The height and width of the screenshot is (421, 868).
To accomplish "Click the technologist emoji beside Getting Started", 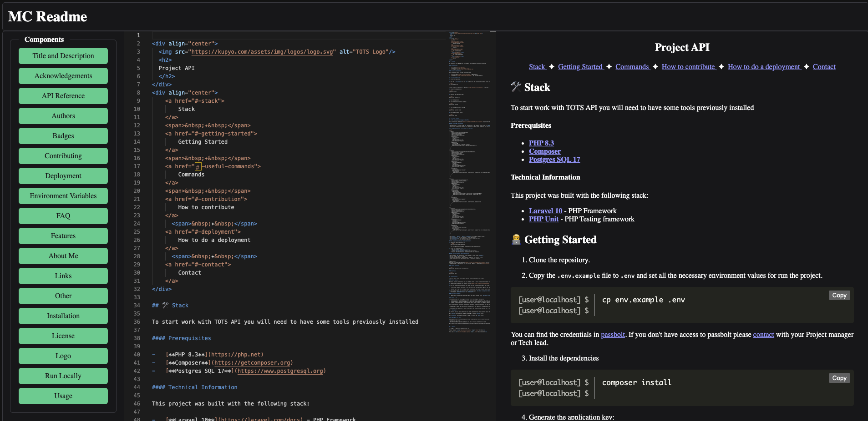I will coord(516,240).
